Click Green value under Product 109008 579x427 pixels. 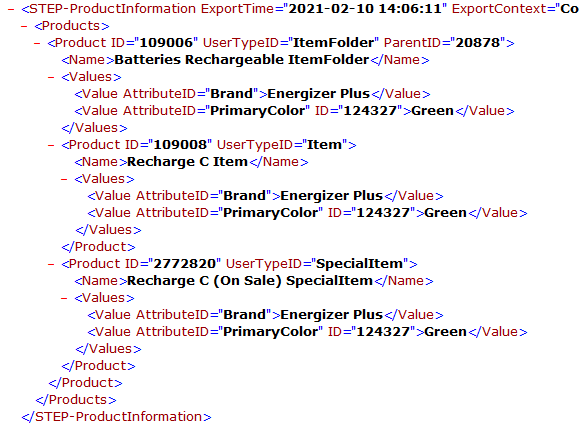click(446, 213)
